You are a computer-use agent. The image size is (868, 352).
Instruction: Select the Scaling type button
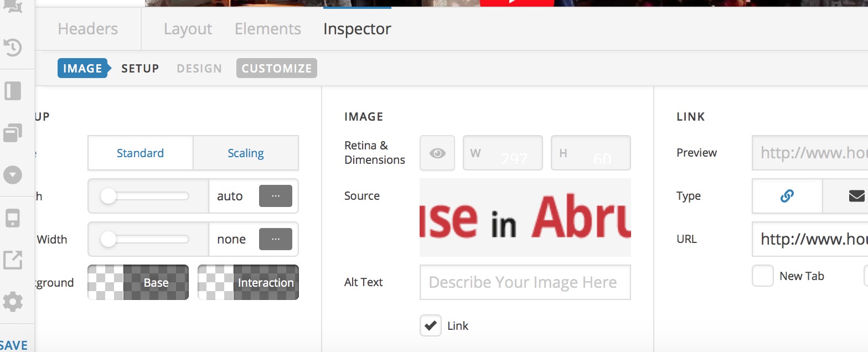(x=245, y=153)
